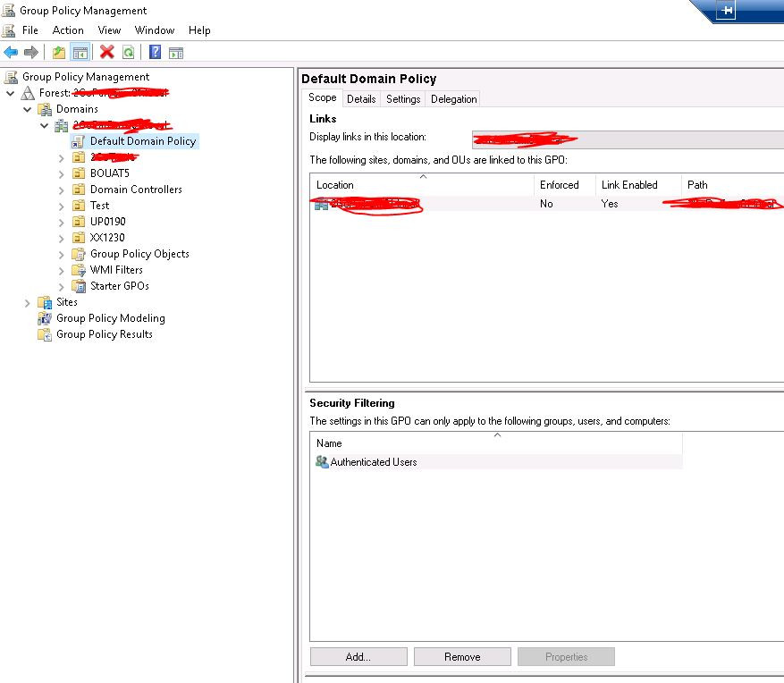Switch to the Scope tab
The image size is (784, 683).
click(323, 97)
